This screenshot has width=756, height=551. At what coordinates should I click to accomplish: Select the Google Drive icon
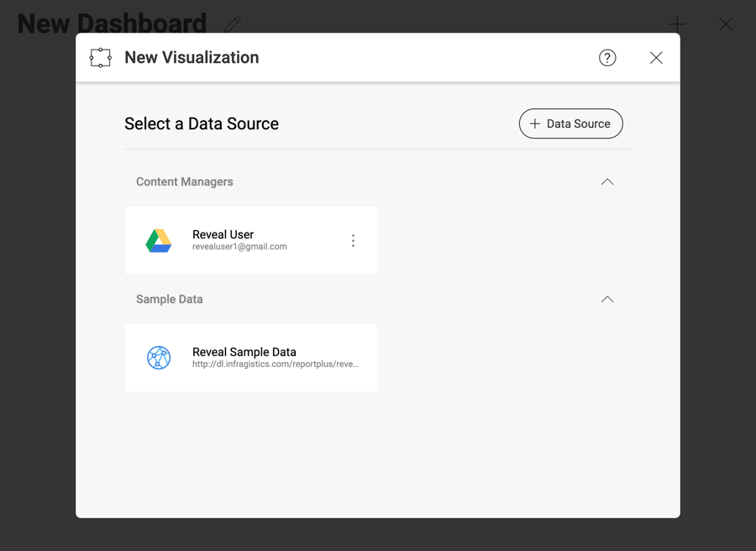159,240
